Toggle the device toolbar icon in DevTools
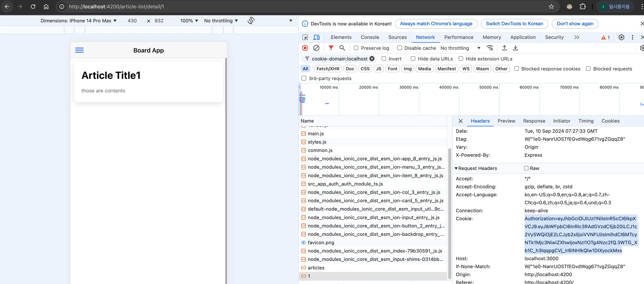This screenshot has height=284, width=644. 316,37
